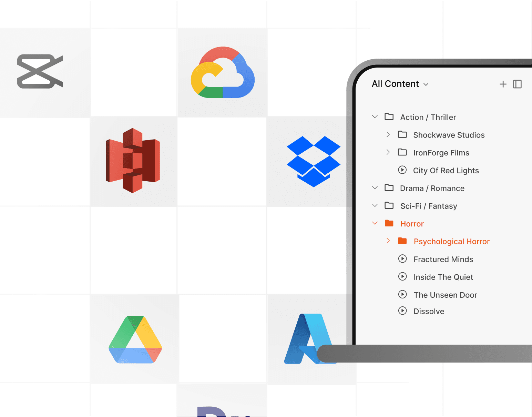Select the Action / Thriller label

pos(428,118)
